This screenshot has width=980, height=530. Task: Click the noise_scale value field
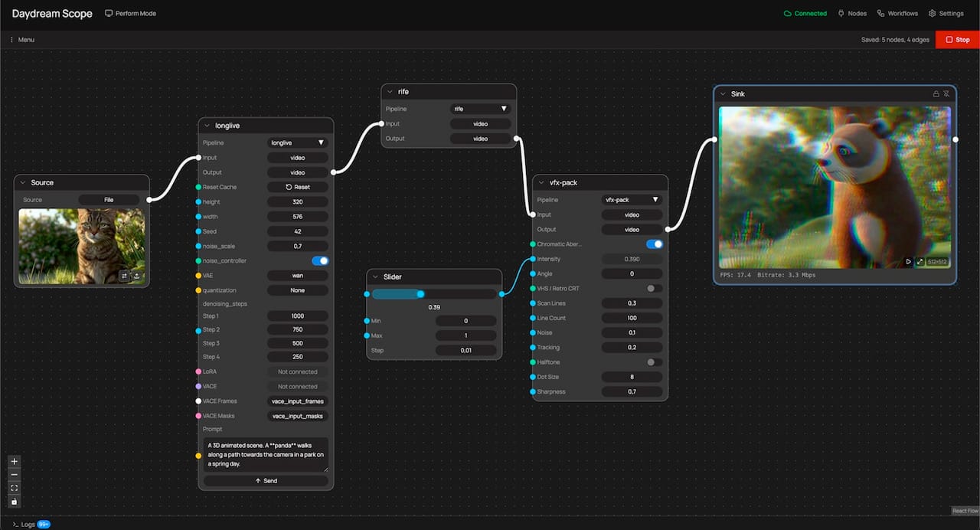click(x=298, y=247)
